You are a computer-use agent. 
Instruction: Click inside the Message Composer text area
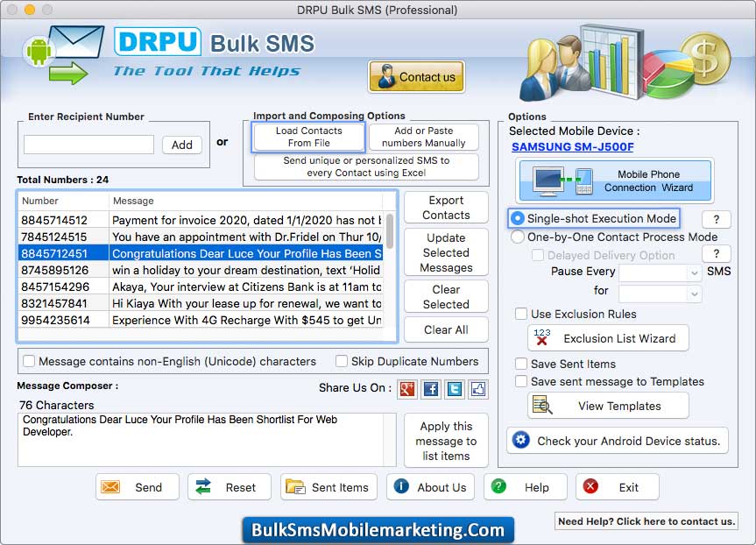point(201,439)
